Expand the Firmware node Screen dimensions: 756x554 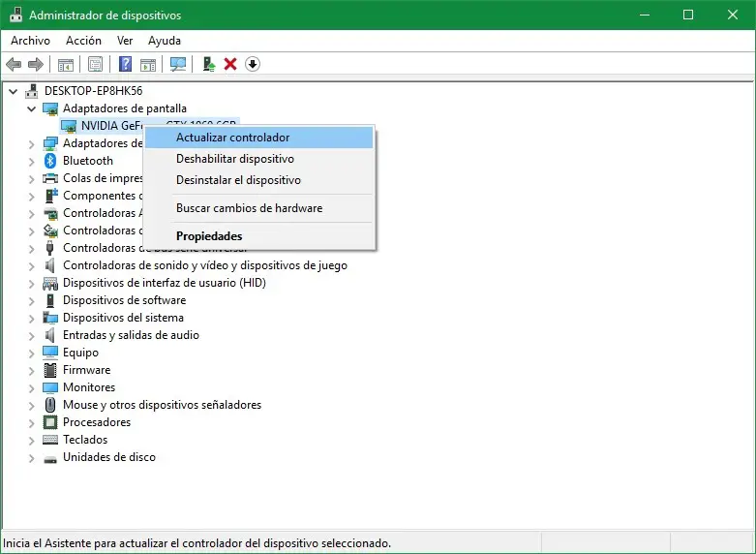pos(31,371)
